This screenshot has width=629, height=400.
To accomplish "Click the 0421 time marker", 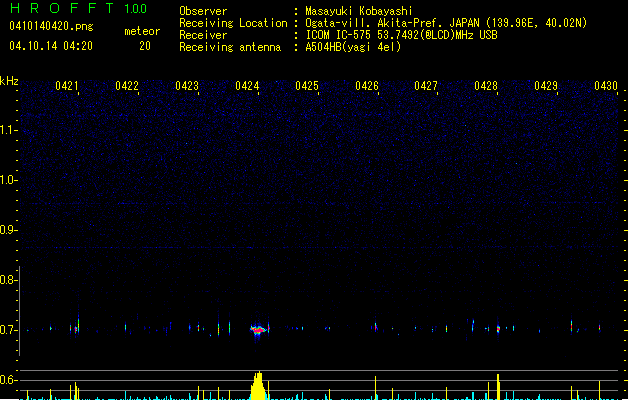I will tap(67, 86).
